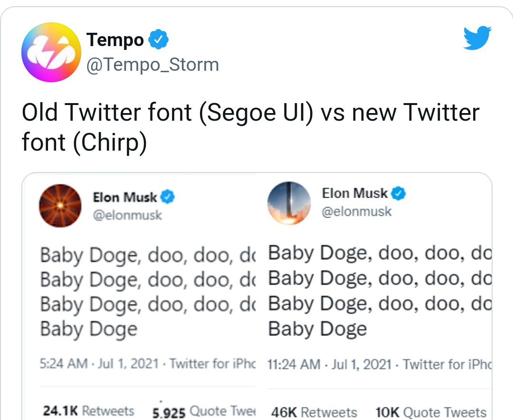Viewport: 513px width, 420px height.
Task: Visit the @Tempo_Storm handle
Action: 152,65
